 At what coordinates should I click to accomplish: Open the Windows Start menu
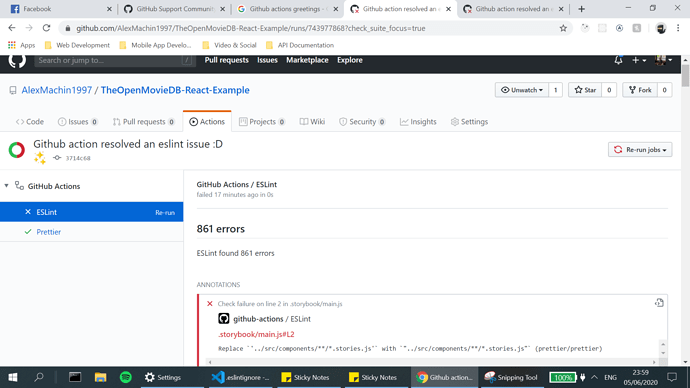[13, 377]
